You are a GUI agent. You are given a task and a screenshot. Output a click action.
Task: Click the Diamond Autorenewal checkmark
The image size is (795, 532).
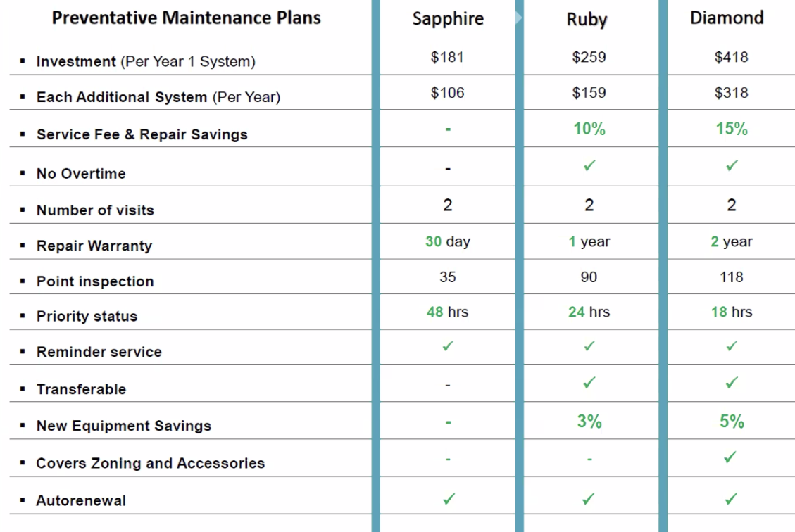coord(731,499)
